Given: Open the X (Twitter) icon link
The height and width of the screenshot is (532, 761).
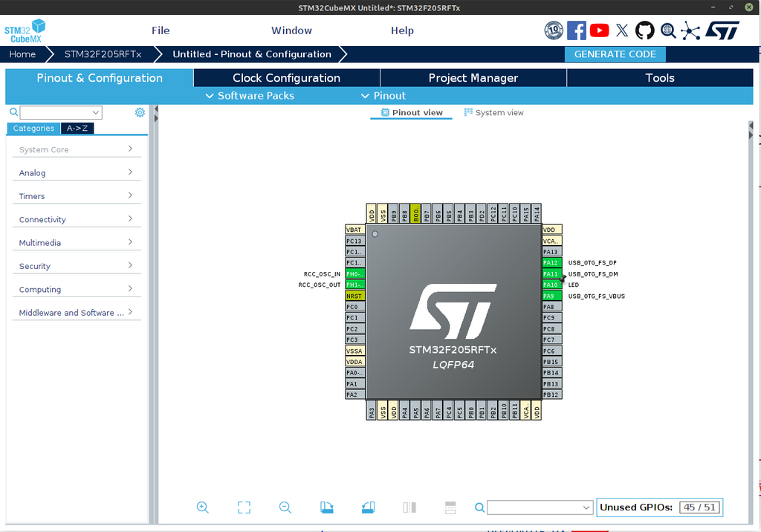Looking at the screenshot, I should (622, 30).
